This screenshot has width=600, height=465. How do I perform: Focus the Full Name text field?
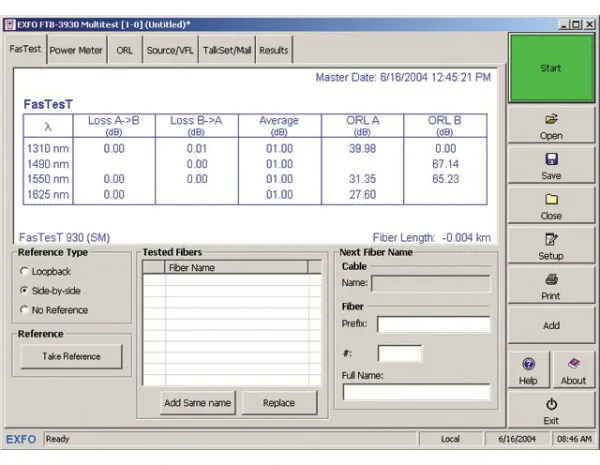[x=416, y=392]
